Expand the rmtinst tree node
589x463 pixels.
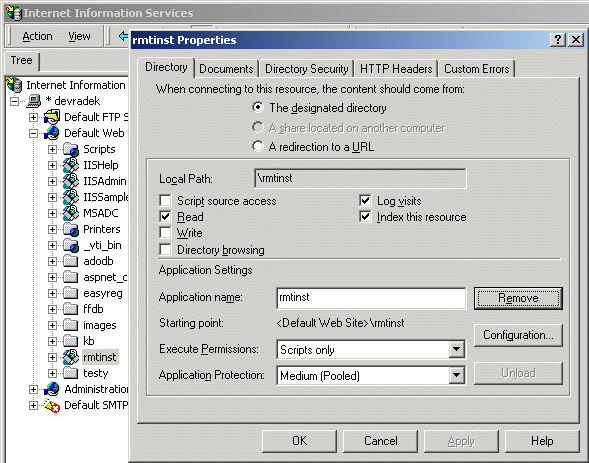tap(53, 357)
